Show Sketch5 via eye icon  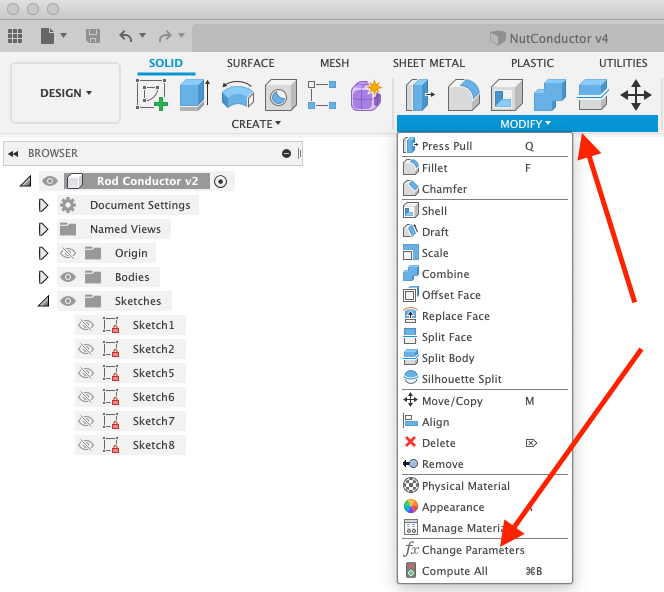pos(86,373)
